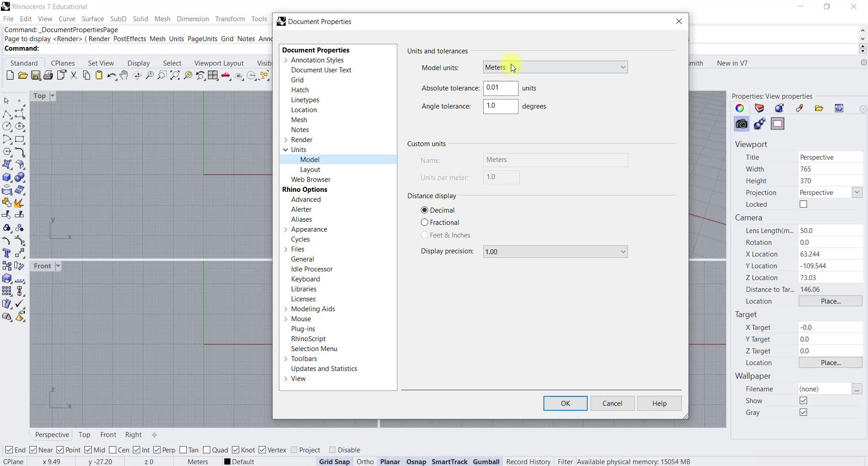
Task: Toggle Osnap in the status bar
Action: [x=416, y=461]
